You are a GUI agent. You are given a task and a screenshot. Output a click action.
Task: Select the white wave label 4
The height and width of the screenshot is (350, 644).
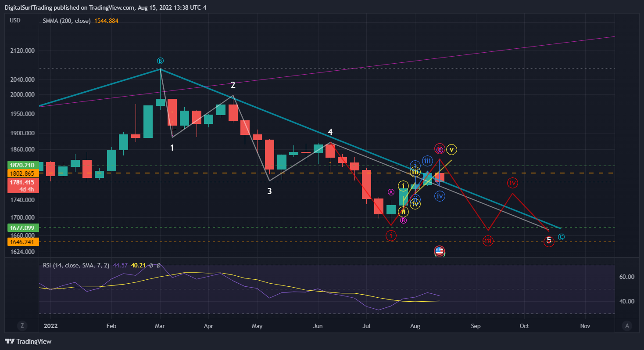click(330, 132)
